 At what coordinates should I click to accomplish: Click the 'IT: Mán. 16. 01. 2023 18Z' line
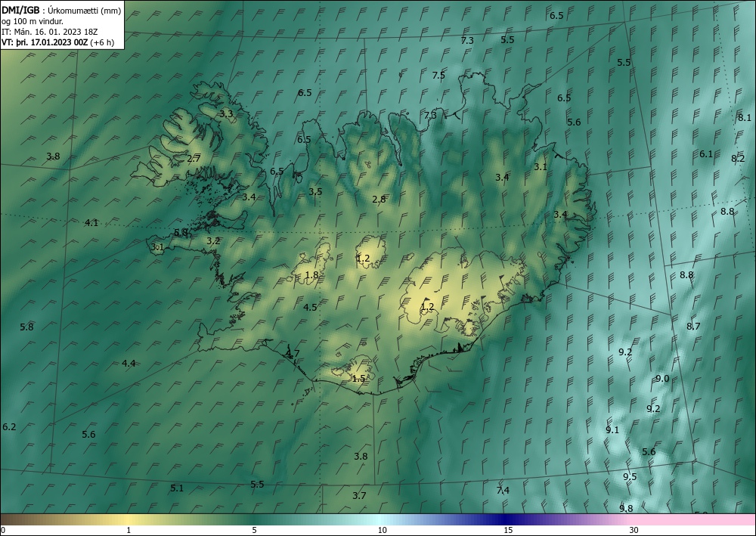pyautogui.click(x=50, y=31)
